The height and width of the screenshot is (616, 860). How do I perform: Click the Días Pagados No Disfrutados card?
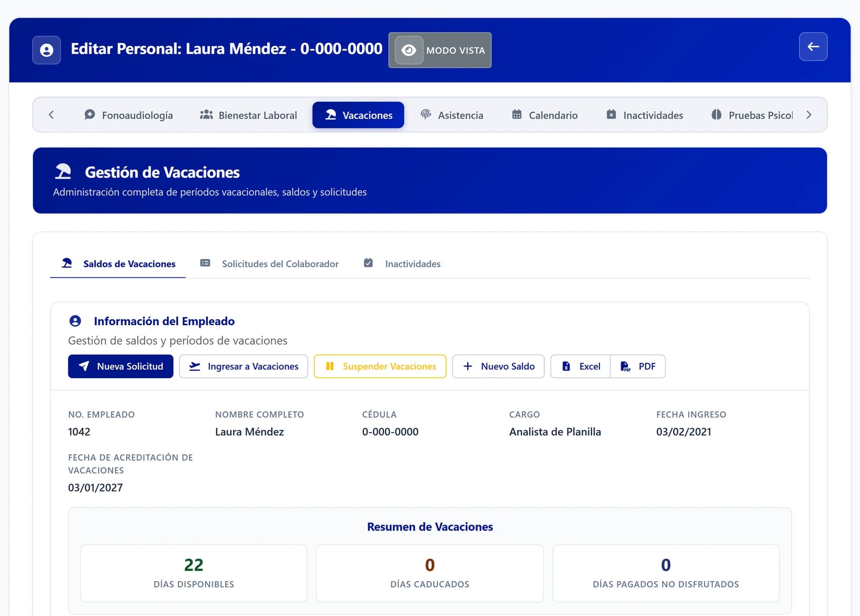coord(666,573)
